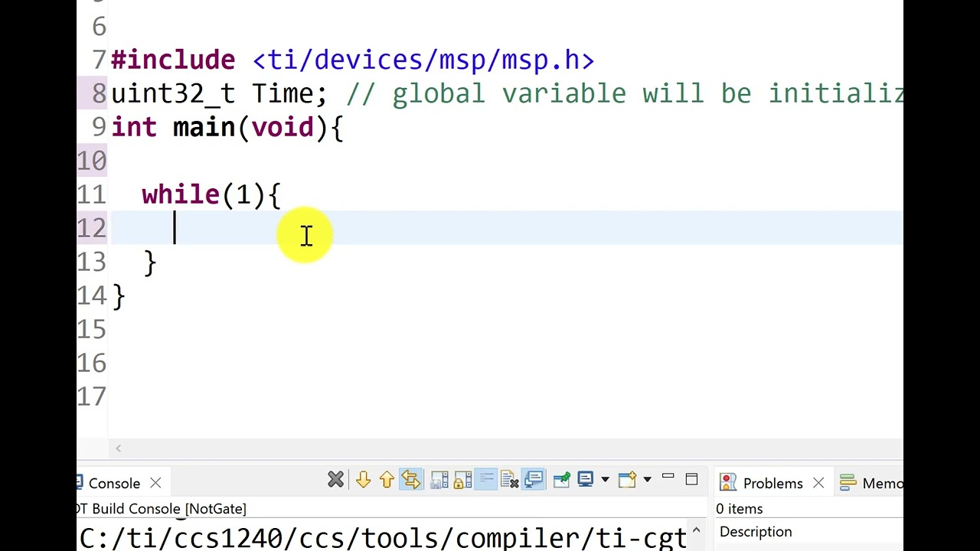Expand the open console dropdown arrow
The height and width of the screenshot is (551, 980).
(x=647, y=480)
